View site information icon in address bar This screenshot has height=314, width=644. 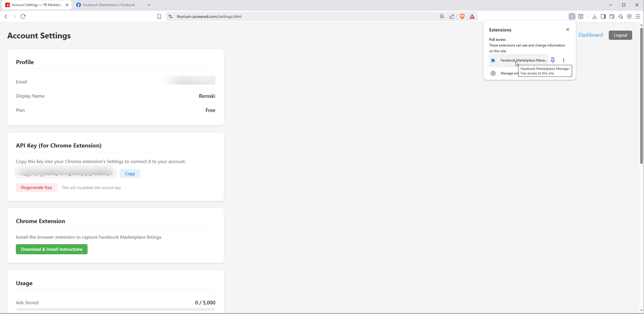(170, 17)
